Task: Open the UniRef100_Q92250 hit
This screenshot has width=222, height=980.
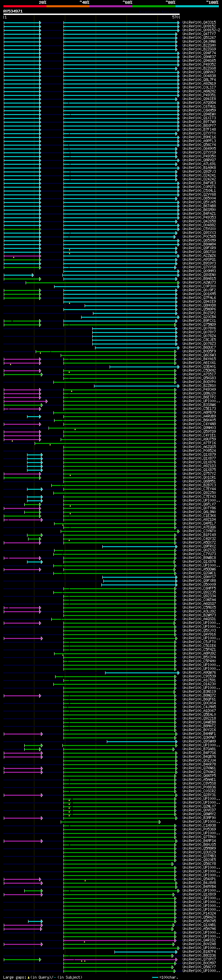Action: 199,493
